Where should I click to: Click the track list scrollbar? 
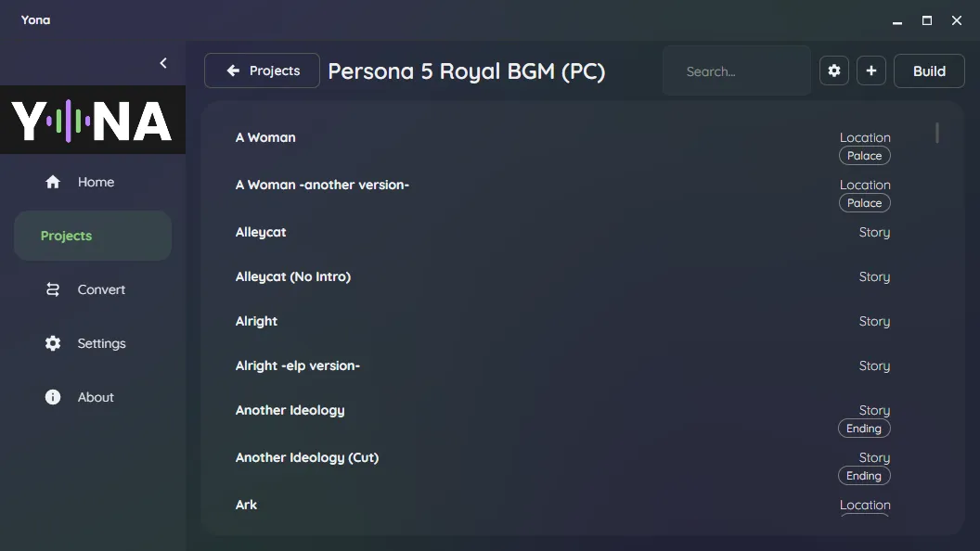tap(937, 133)
